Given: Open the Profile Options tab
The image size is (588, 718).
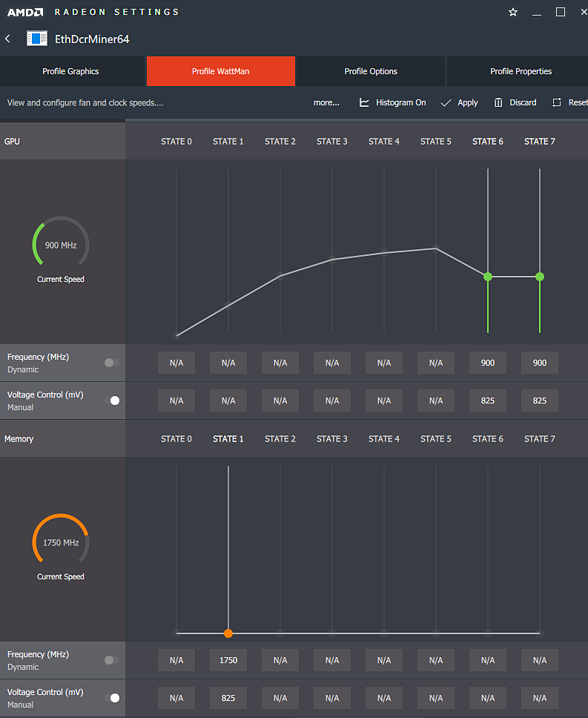Looking at the screenshot, I should pyautogui.click(x=371, y=71).
